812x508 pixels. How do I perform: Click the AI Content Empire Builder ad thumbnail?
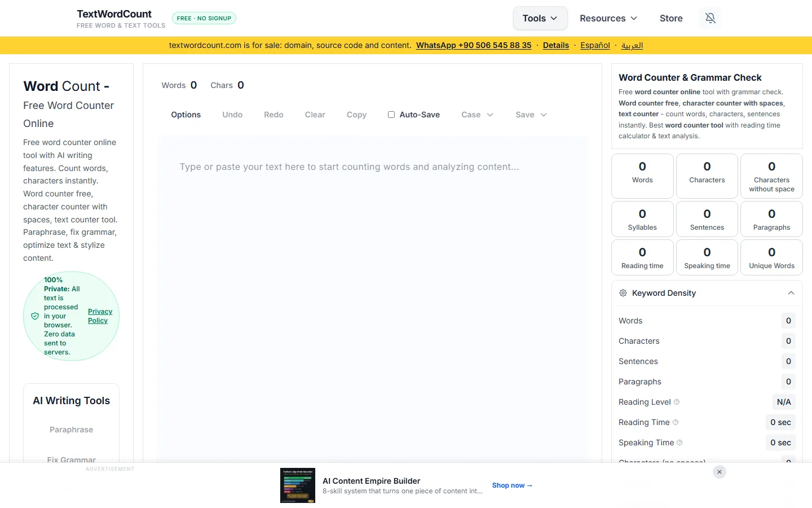click(x=298, y=485)
